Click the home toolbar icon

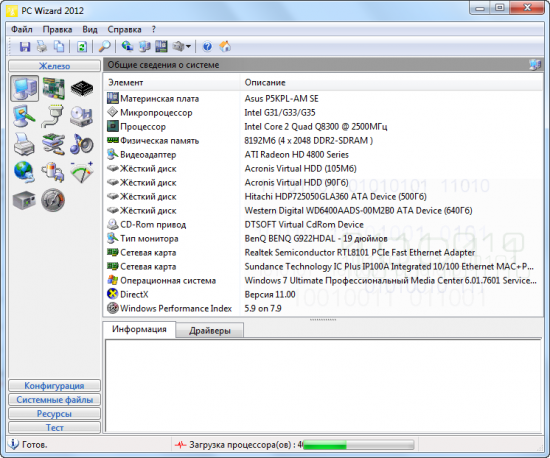click(x=225, y=46)
